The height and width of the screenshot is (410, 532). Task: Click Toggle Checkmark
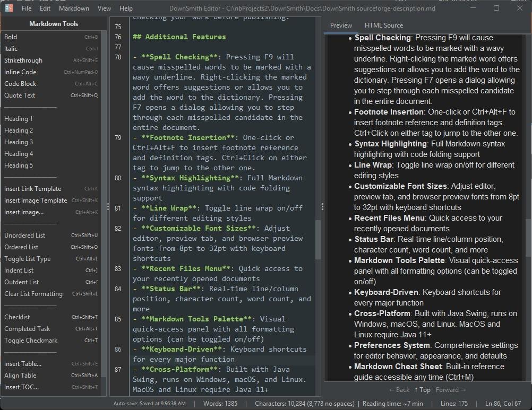click(x=51, y=341)
